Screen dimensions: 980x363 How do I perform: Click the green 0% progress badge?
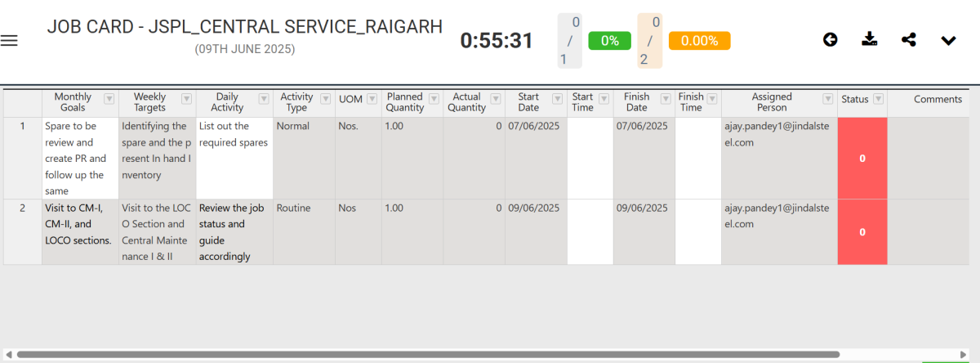click(609, 41)
